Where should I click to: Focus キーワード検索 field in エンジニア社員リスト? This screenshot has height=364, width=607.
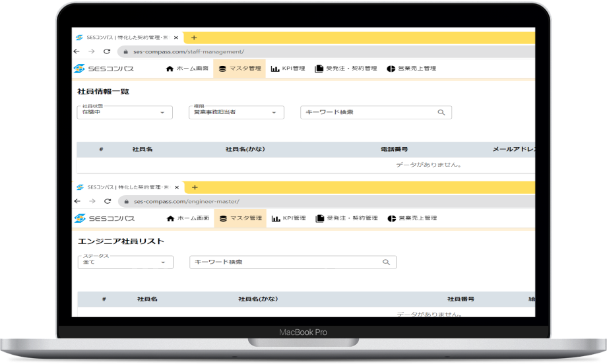point(293,262)
